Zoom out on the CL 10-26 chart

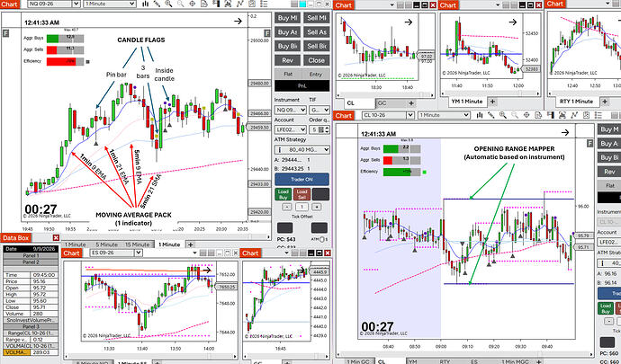[x=515, y=115]
